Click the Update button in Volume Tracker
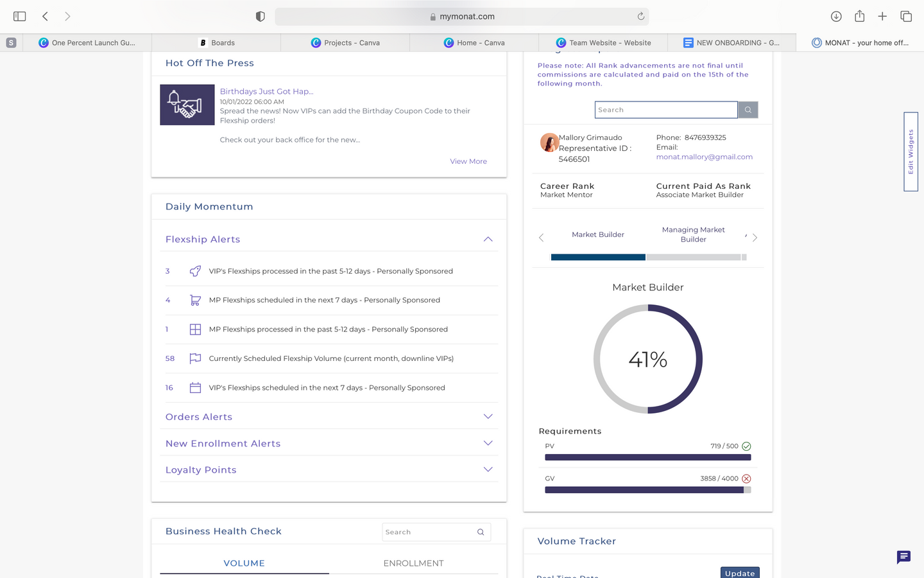The image size is (924, 578). (x=740, y=573)
